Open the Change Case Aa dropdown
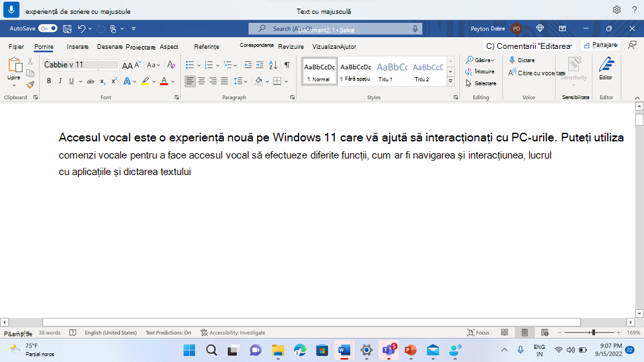 click(x=153, y=65)
